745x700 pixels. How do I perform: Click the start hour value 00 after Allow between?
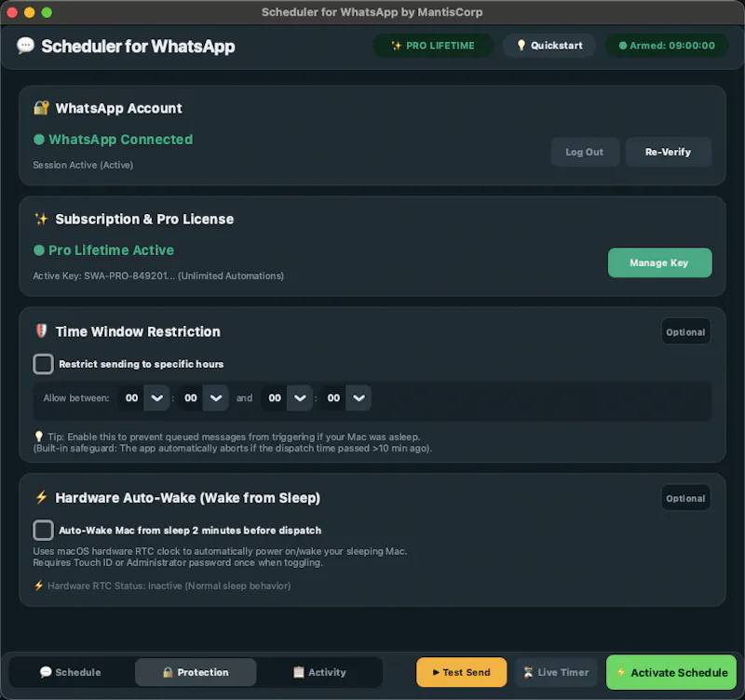coord(131,397)
